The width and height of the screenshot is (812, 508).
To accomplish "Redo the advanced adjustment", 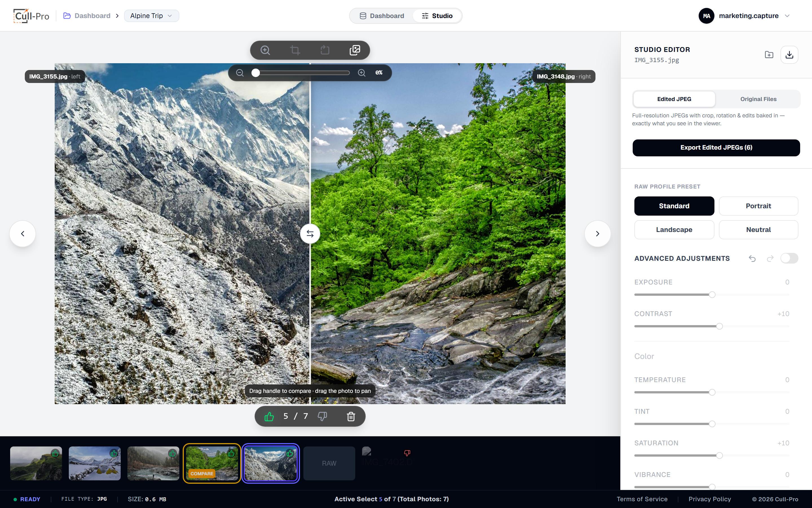I will point(770,258).
